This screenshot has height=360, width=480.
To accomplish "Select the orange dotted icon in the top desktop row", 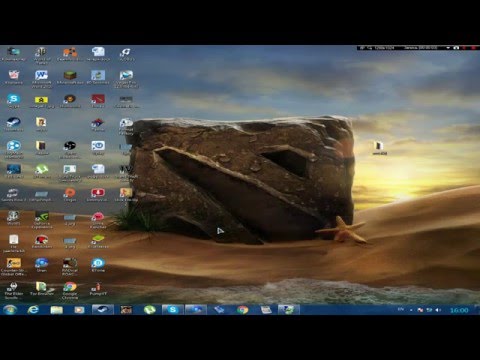I will tap(70, 52).
